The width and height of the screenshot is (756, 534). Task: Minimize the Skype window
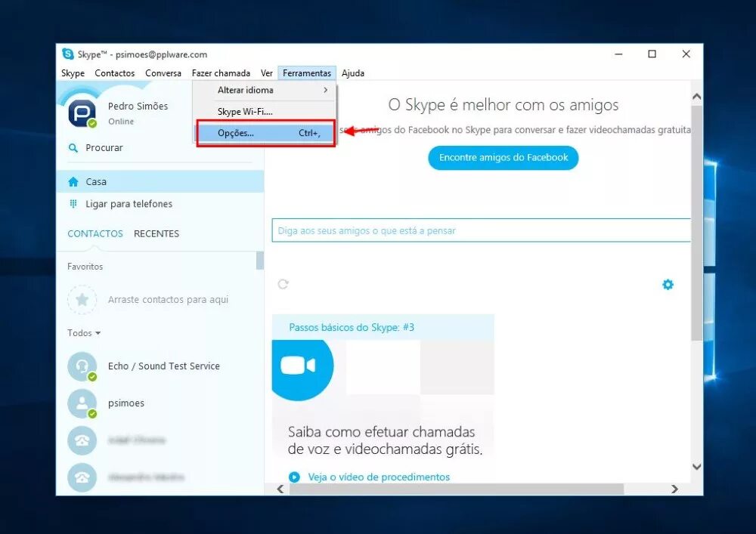[x=618, y=54]
